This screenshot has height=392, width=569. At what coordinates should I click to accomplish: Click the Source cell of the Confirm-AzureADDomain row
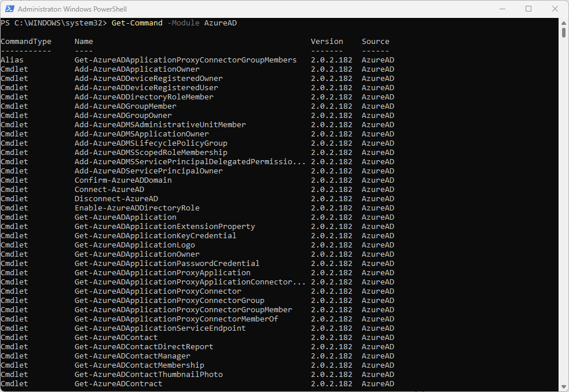[x=378, y=180]
